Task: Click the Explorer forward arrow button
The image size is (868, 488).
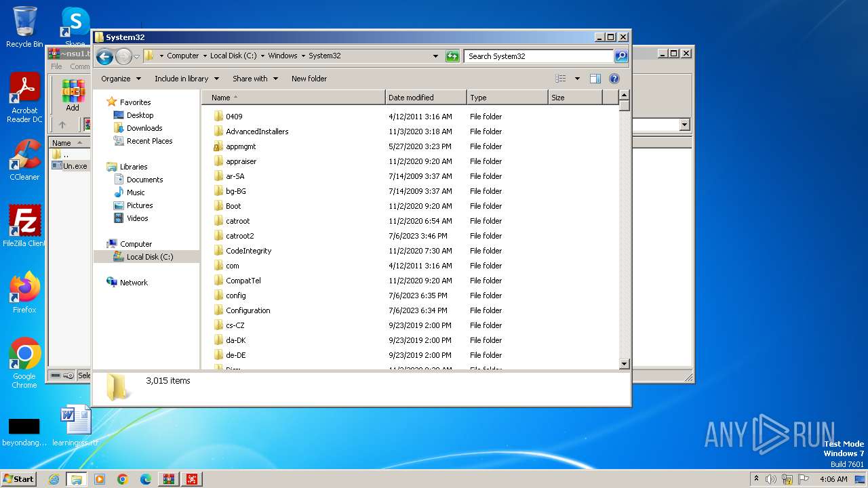Action: click(x=123, y=56)
